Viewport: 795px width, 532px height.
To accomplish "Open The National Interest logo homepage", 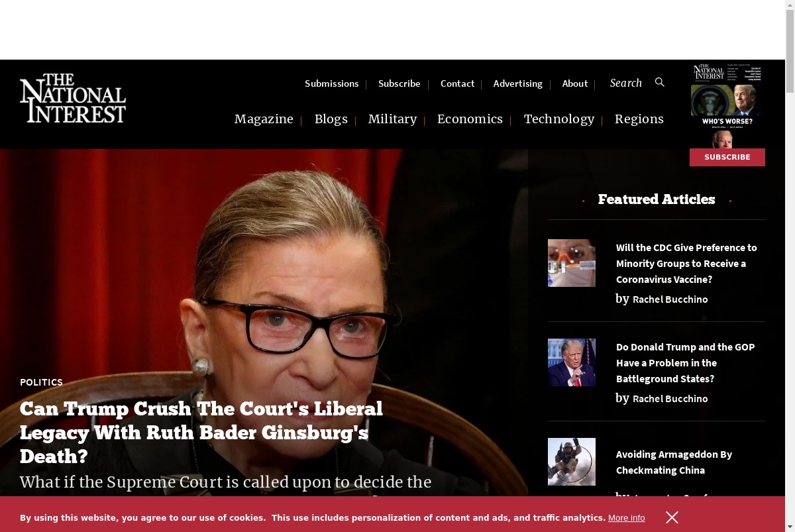I will pos(73,98).
